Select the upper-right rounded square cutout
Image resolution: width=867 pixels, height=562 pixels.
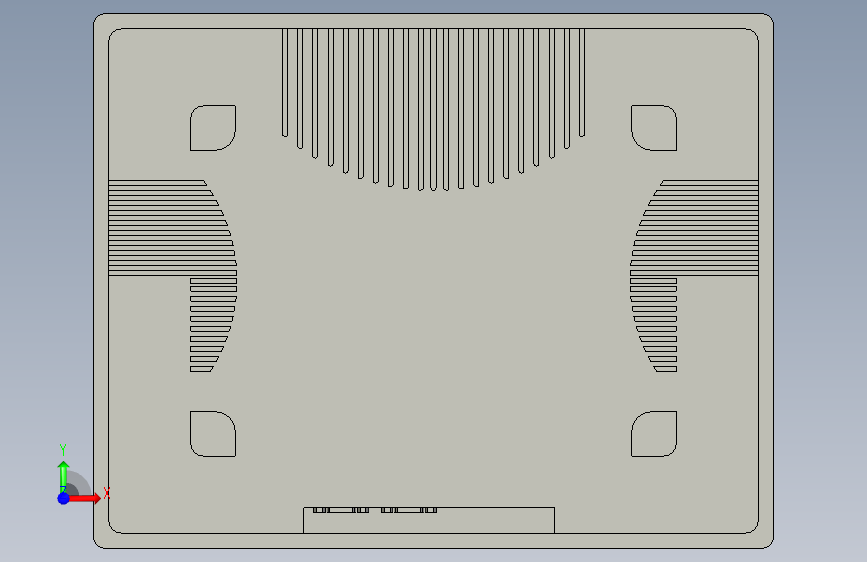click(654, 128)
